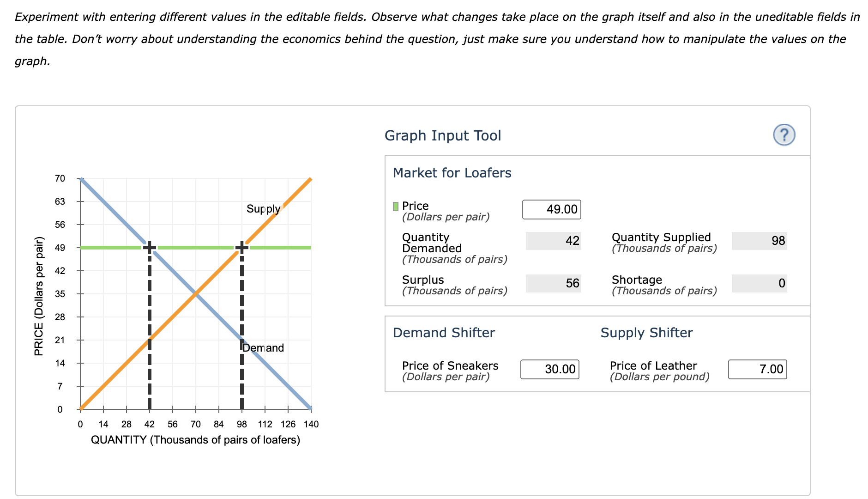
Task: Click the crosshair marker on the Supply curve
Action: pos(242,247)
